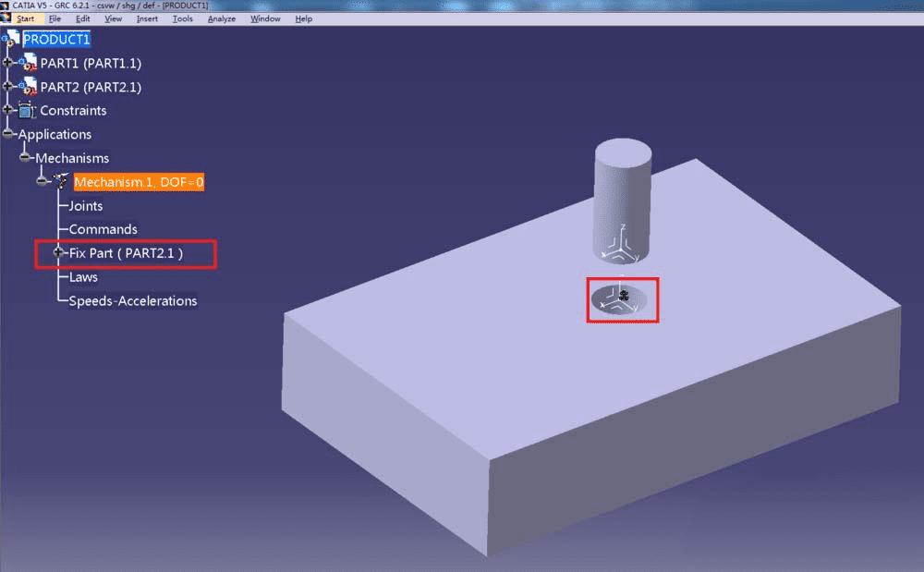Image resolution: width=924 pixels, height=572 pixels.
Task: Click the axis system on cylinder base
Action: [x=620, y=245]
